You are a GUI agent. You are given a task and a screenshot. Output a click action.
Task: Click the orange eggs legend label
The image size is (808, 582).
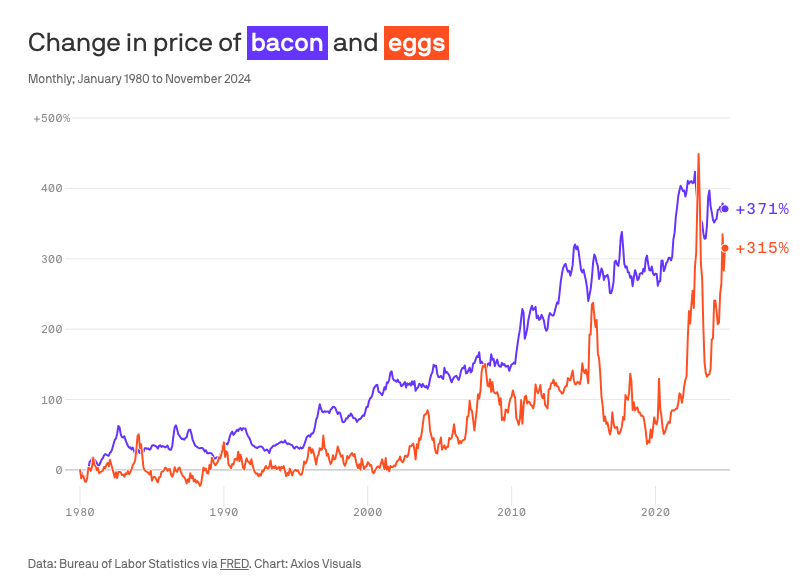[416, 43]
